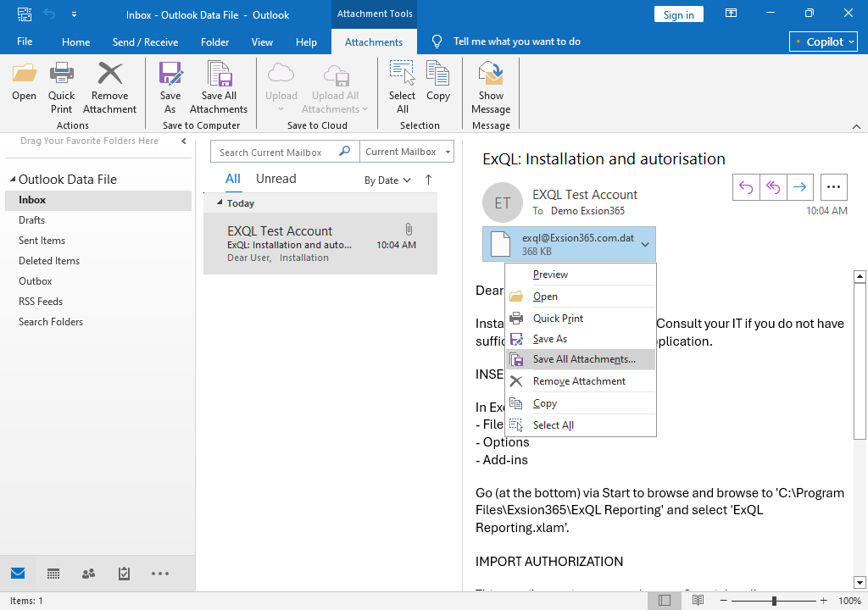Viewport: 868px width, 610px height.
Task: Switch to Reading view in status bar
Action: (698, 601)
